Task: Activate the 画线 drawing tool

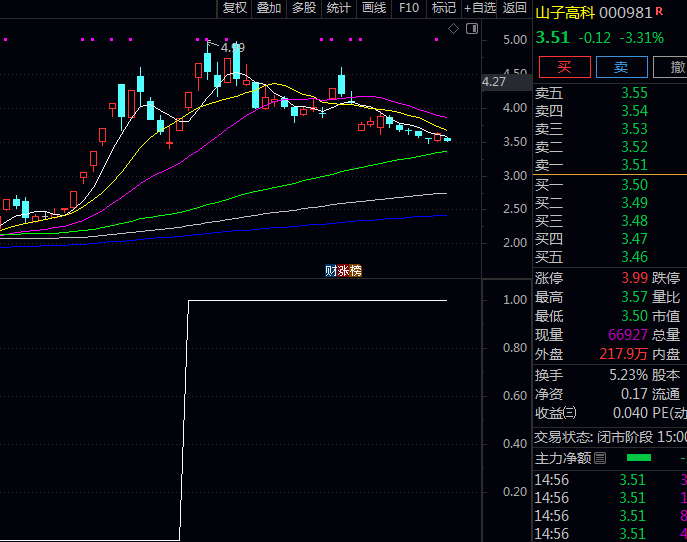Action: (373, 8)
